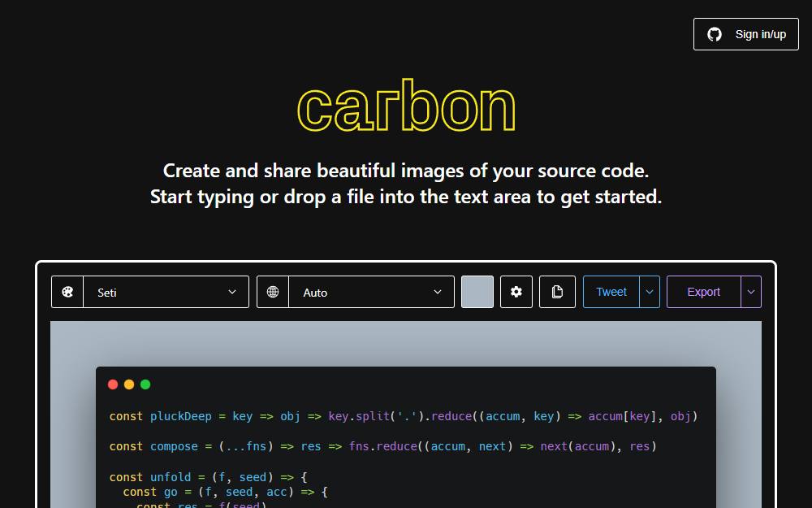Click the 'const go' code line
Screen dimensions: 812x508
point(225,492)
